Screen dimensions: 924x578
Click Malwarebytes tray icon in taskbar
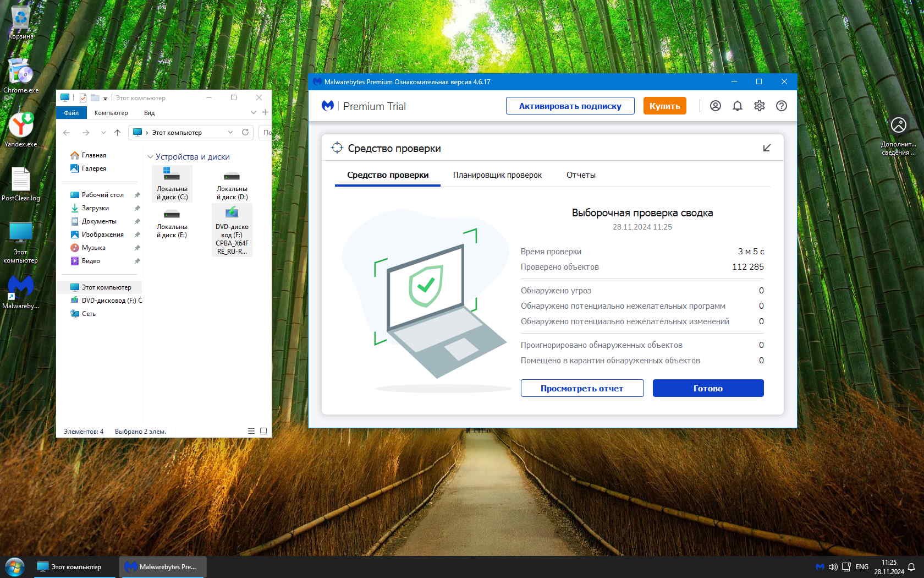coord(820,566)
